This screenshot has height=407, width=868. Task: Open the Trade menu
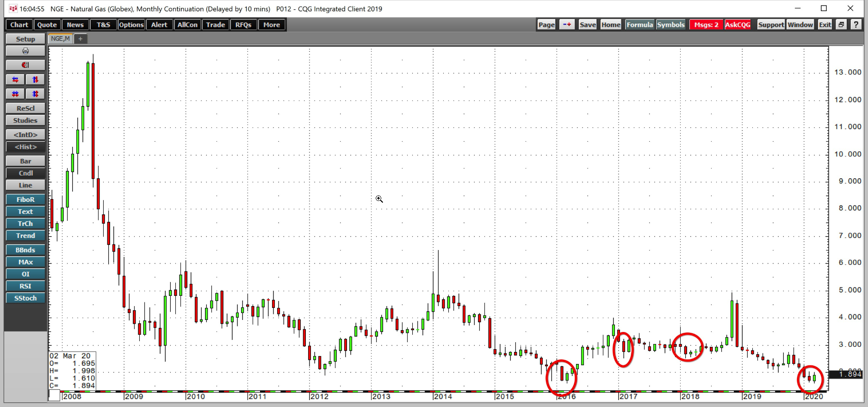[216, 25]
